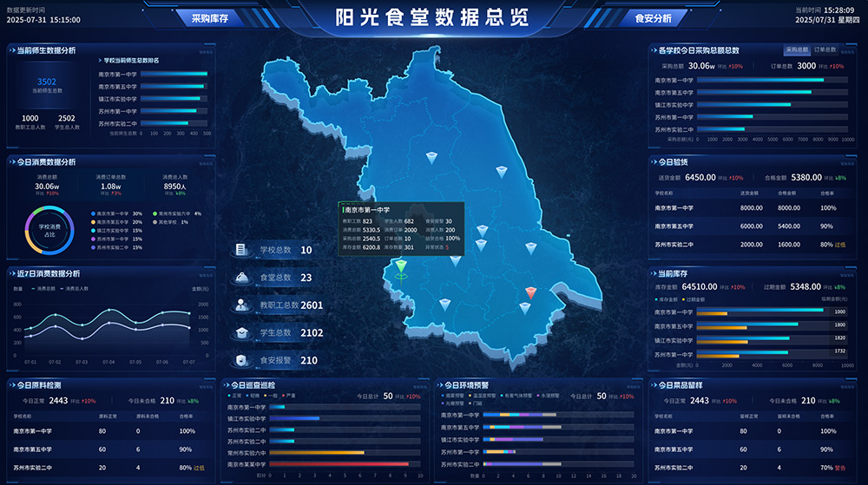868x485 pixels.
Task: Click the green map marker for 南京市第一中学
Action: [400, 266]
